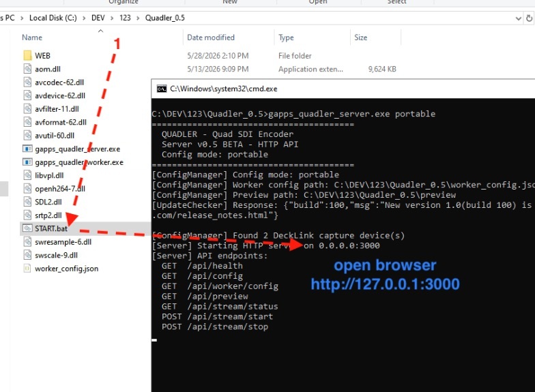This screenshot has height=392, width=535.
Task: Select the avfilter-11.dll file icon
Action: (27, 109)
